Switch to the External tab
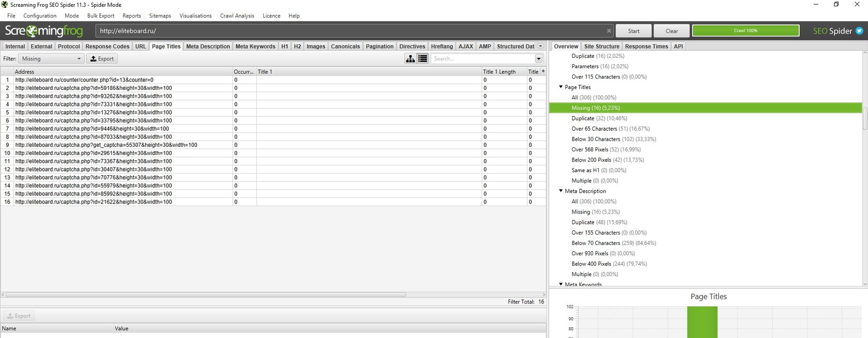The width and height of the screenshot is (868, 338). click(x=41, y=46)
